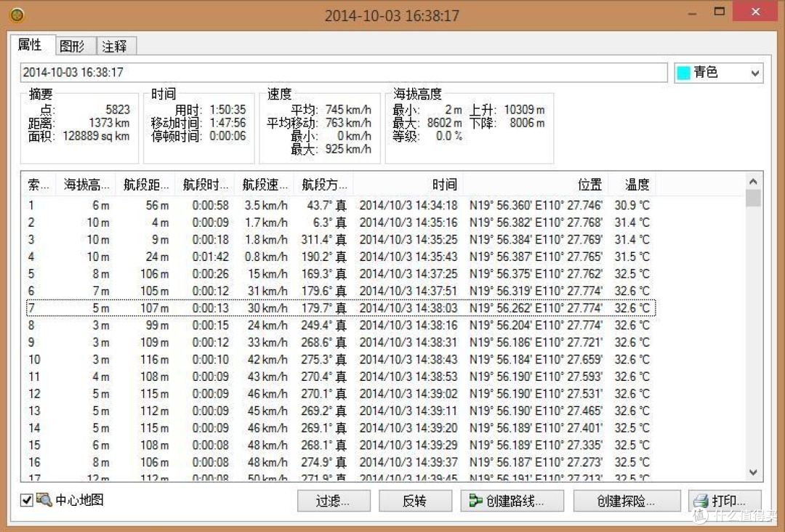The width and height of the screenshot is (785, 532).
Task: Close the track properties window
Action: click(756, 12)
